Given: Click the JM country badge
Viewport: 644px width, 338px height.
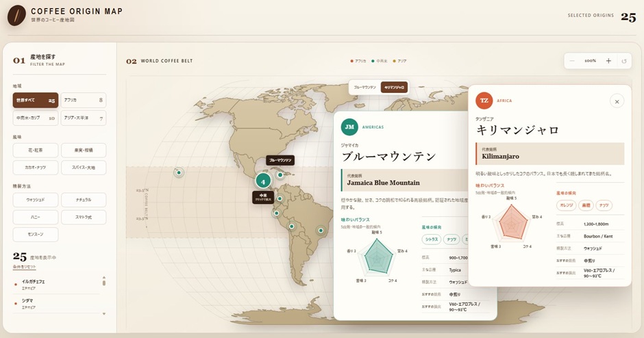Looking at the screenshot, I should [349, 127].
